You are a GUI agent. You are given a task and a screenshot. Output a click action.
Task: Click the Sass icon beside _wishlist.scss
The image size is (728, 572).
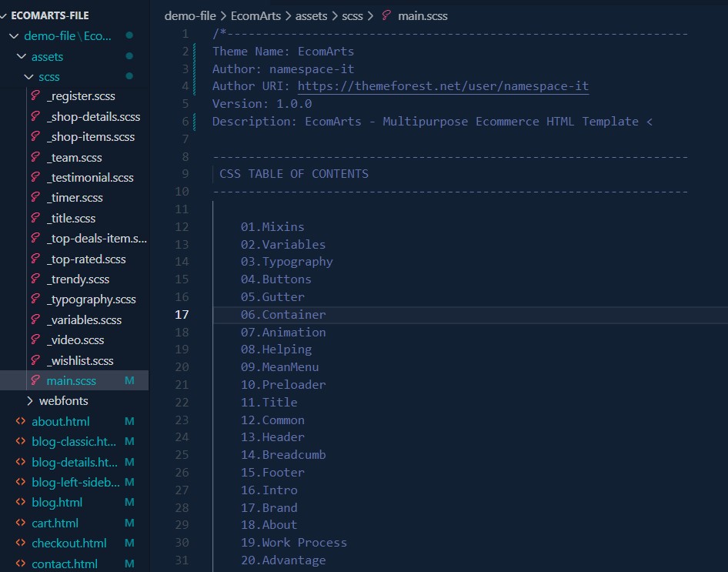tap(35, 360)
